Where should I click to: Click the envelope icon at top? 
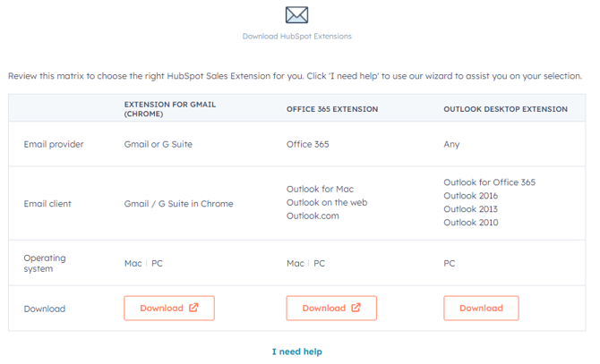pyautogui.click(x=296, y=15)
